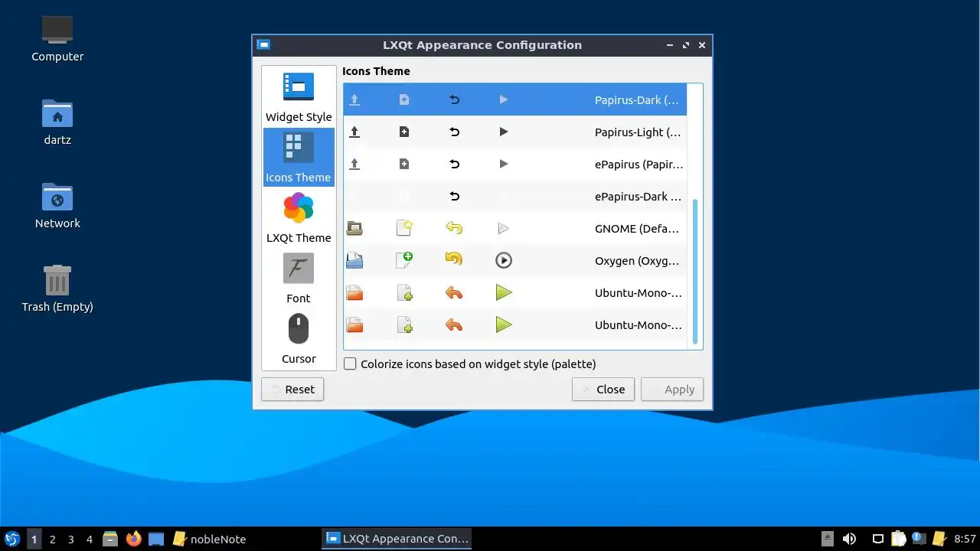Choose the ePapirus-Dark theme row
This screenshot has height=551, width=980.
(x=514, y=196)
